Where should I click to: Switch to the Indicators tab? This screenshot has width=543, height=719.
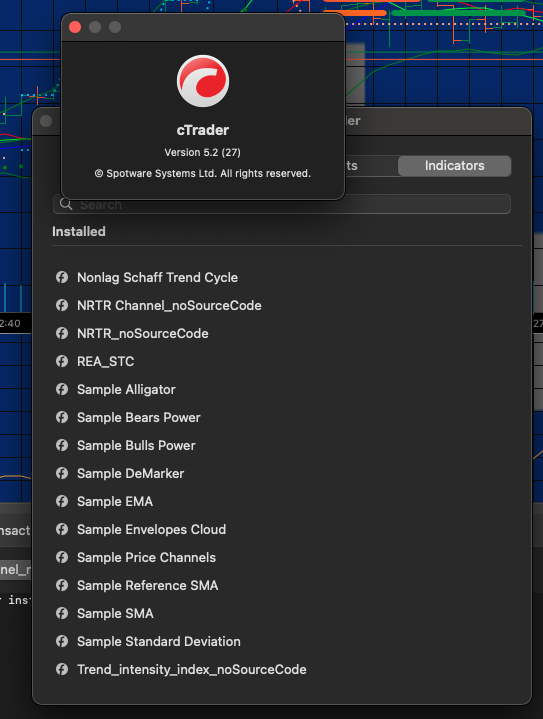click(454, 166)
